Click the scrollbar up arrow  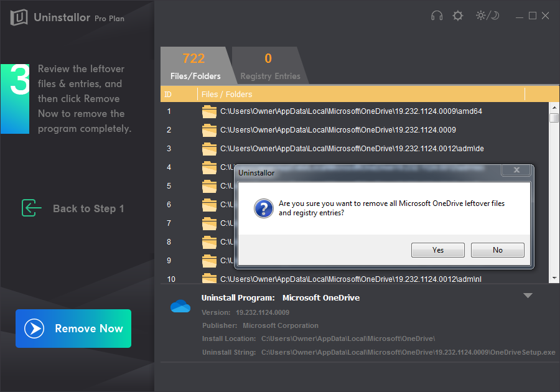point(554,107)
